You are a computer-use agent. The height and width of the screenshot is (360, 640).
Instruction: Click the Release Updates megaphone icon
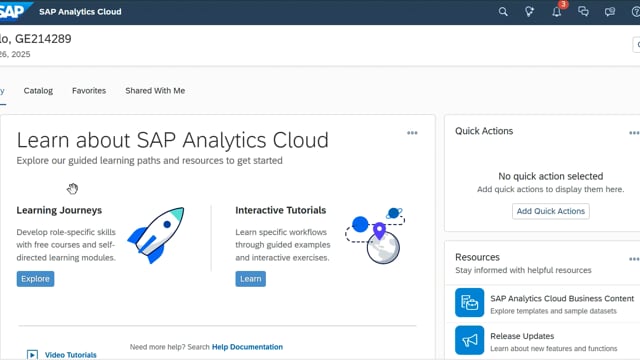tap(469, 340)
